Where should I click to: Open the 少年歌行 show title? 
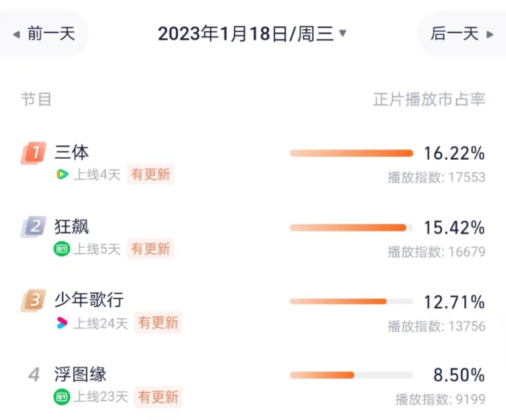point(89,300)
